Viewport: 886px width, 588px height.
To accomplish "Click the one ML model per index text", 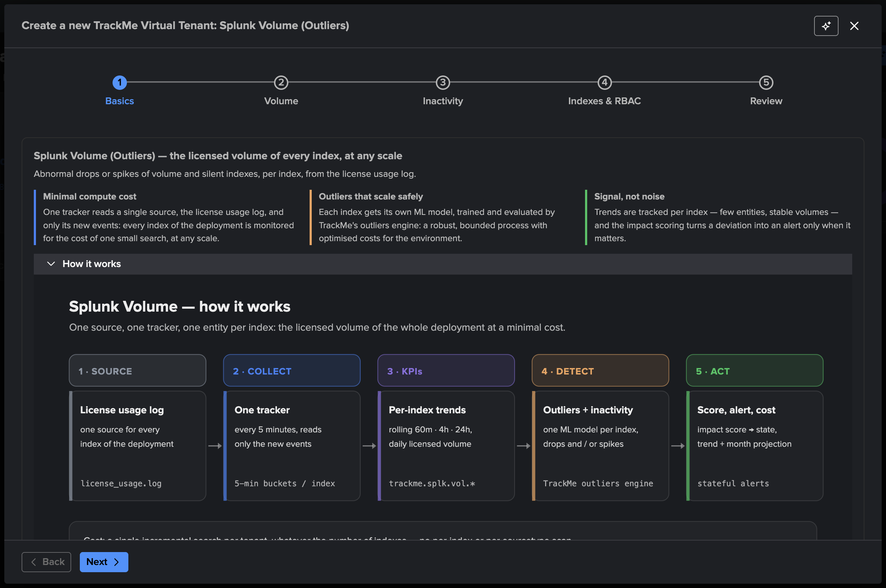I will (590, 429).
